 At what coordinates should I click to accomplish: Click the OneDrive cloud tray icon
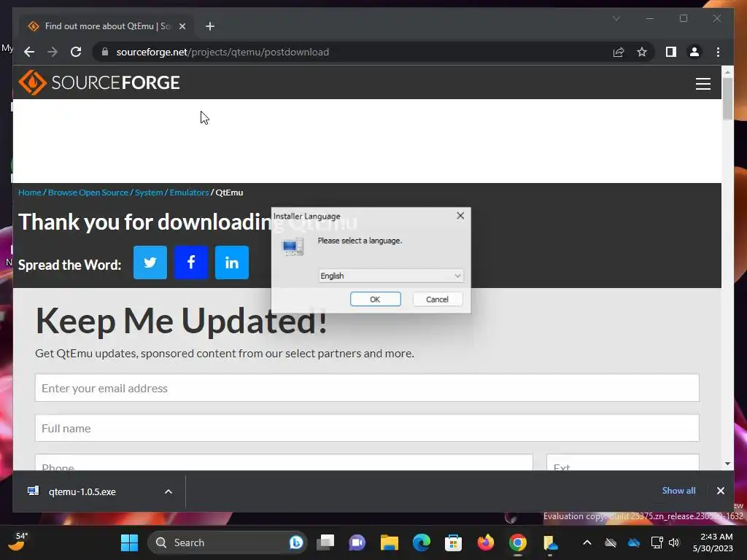(634, 542)
